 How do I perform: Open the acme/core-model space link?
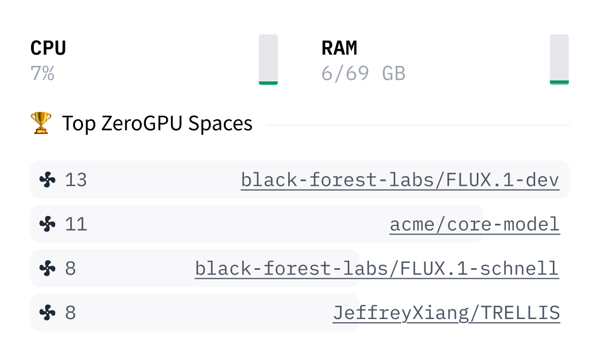[474, 224]
